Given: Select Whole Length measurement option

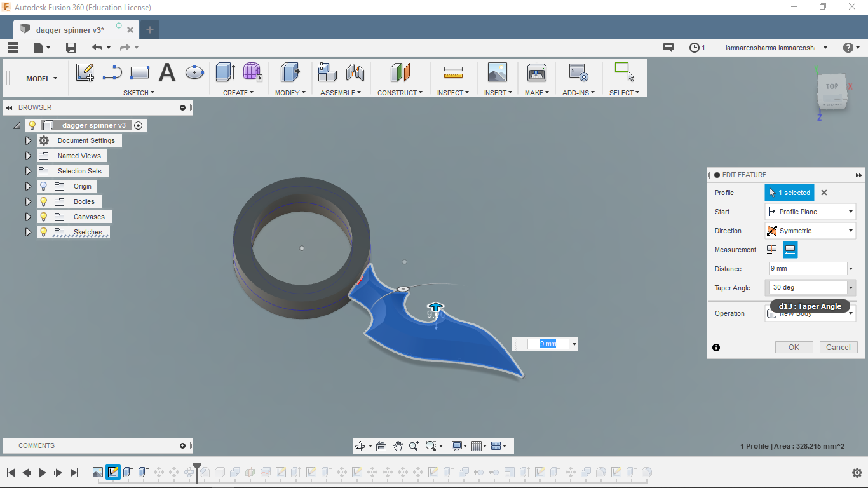Looking at the screenshot, I should [790, 250].
